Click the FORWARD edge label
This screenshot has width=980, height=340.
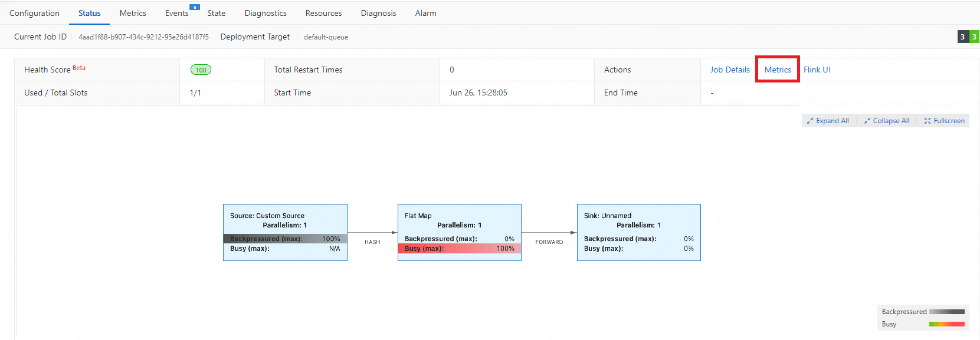(549, 242)
